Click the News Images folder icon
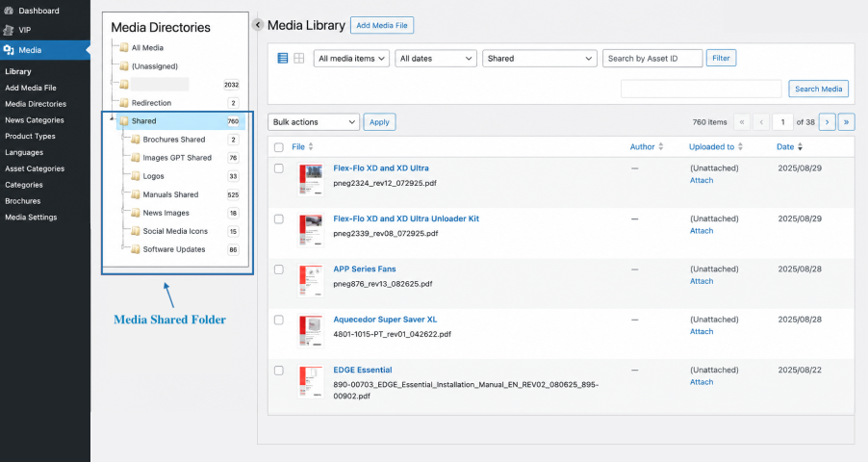The image size is (868, 462). pyautogui.click(x=135, y=213)
